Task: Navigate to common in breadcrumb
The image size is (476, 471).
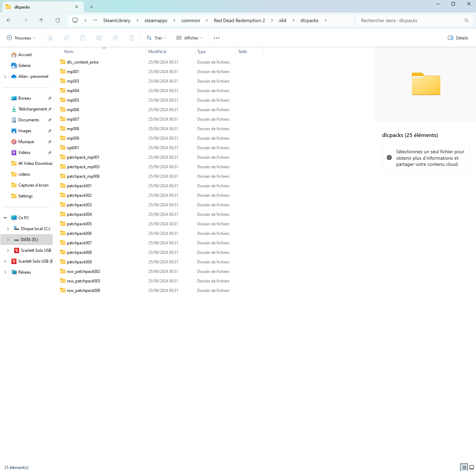Action: pyautogui.click(x=190, y=20)
